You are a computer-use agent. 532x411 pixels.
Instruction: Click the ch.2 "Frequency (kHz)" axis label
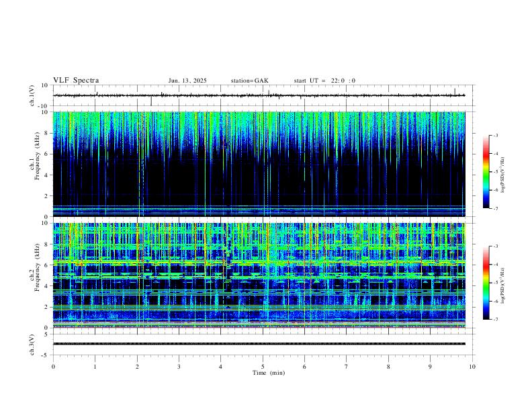38,267
